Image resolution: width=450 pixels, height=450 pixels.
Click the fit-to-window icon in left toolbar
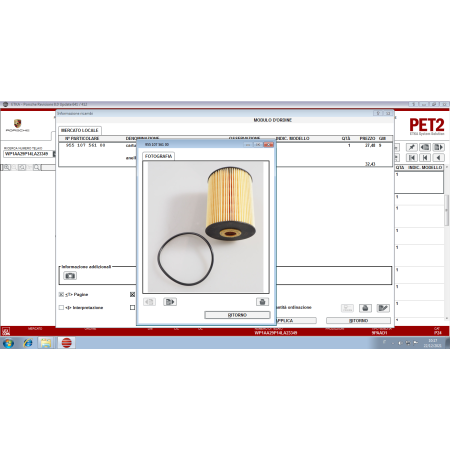22,167
